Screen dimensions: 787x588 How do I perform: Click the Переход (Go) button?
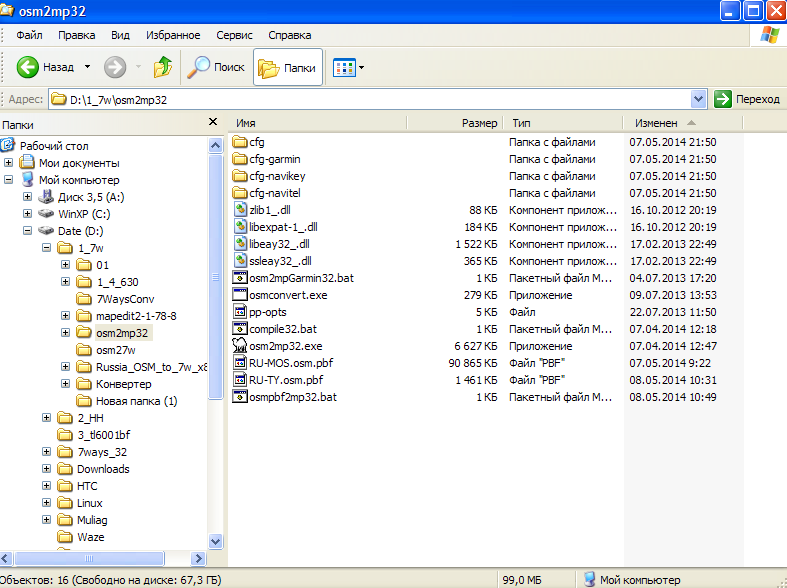pos(747,99)
